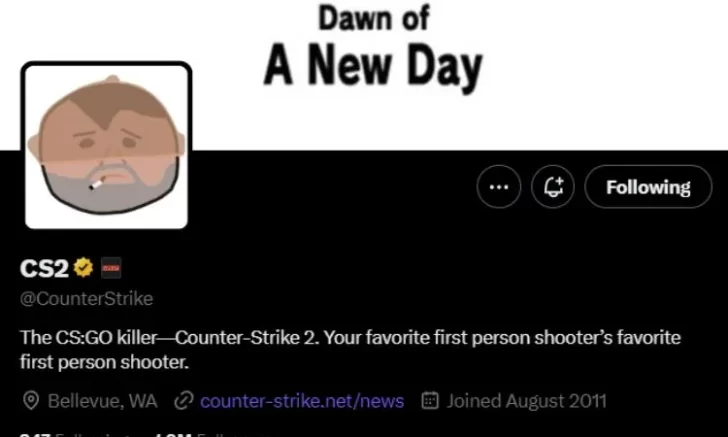Click the CS2 display name
Screen dimensions: 728x437
pyautogui.click(x=44, y=268)
